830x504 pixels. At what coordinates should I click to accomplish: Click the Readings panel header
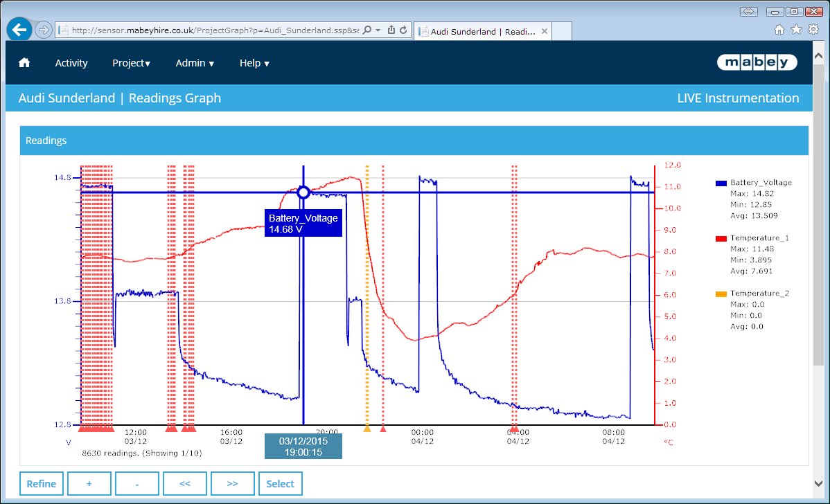[414, 140]
